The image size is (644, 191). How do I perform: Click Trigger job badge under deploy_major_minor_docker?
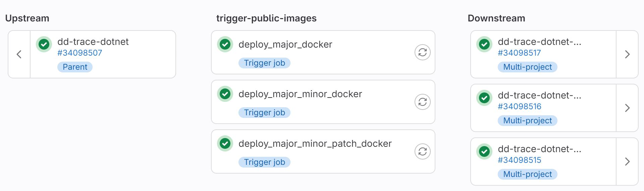tap(264, 113)
